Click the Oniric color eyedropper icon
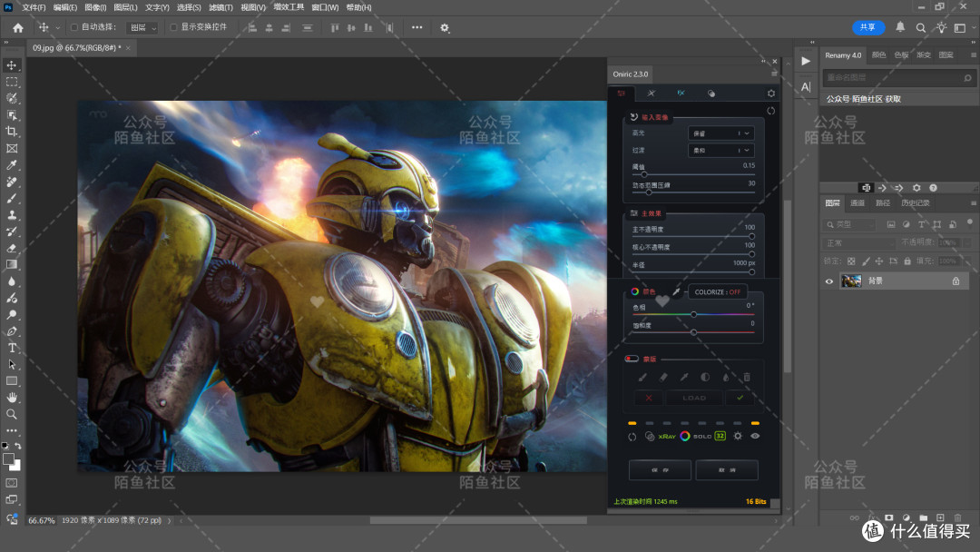The width and height of the screenshot is (980, 552). coord(676,291)
